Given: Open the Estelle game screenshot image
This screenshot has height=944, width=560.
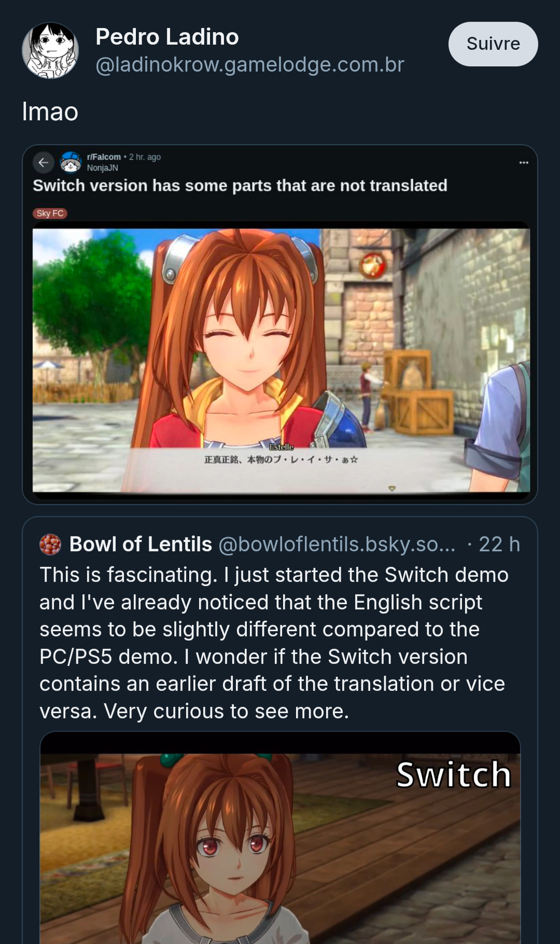Looking at the screenshot, I should (281, 360).
